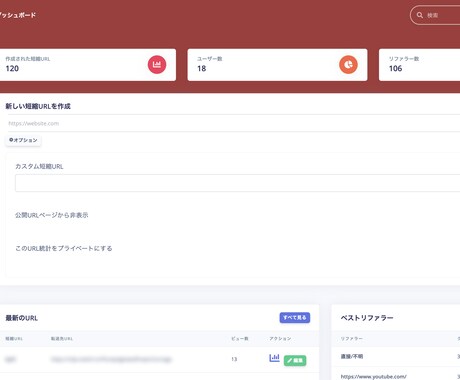Open stats chart icon for row with 13 views
This screenshot has height=380, width=460.
click(x=274, y=358)
